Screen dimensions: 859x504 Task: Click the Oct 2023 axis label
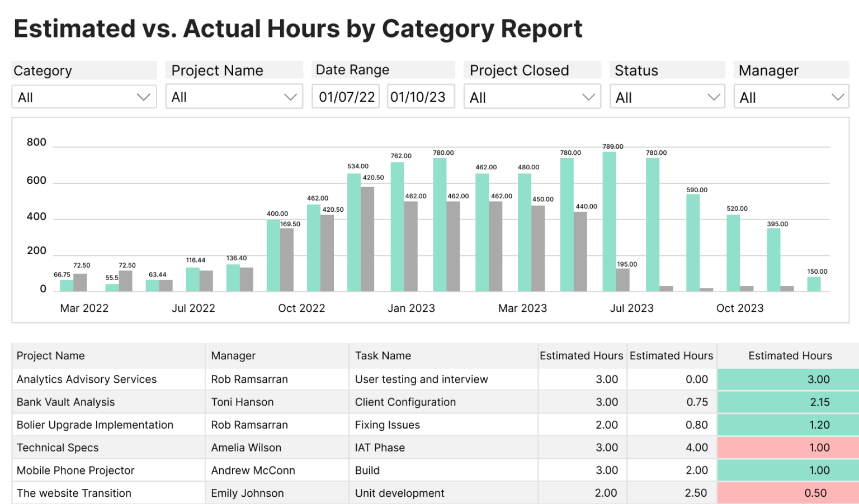[740, 308]
